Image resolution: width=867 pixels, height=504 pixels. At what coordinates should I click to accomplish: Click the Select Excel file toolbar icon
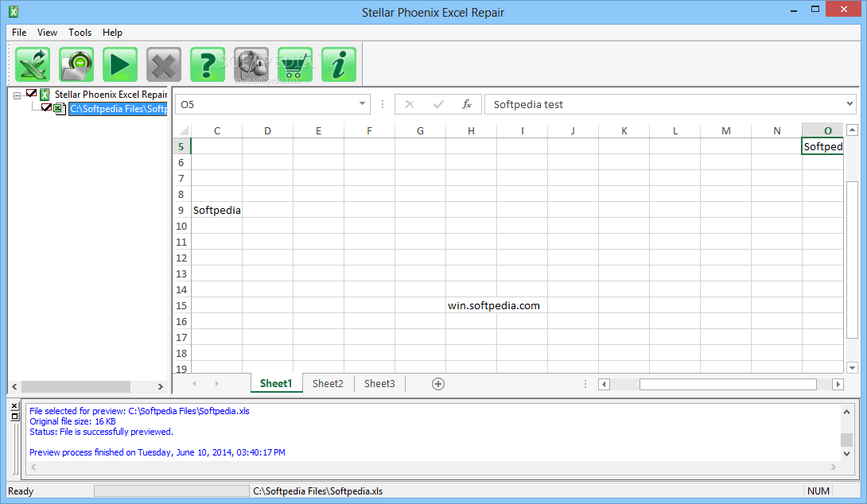[33, 64]
